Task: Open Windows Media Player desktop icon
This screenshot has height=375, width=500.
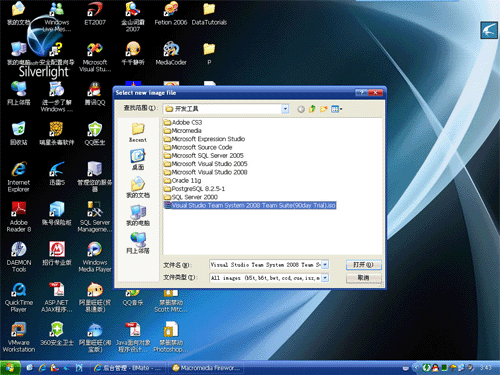Action: coord(95,257)
